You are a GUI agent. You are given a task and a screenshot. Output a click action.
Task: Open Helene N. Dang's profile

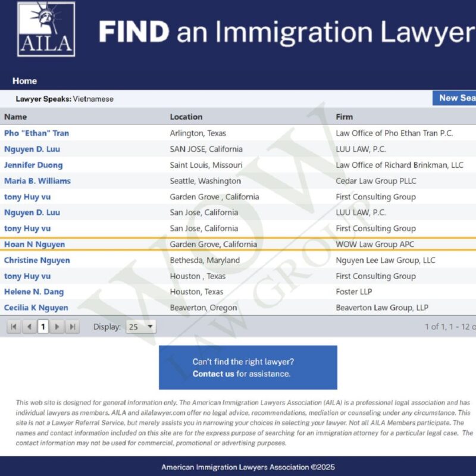click(34, 292)
